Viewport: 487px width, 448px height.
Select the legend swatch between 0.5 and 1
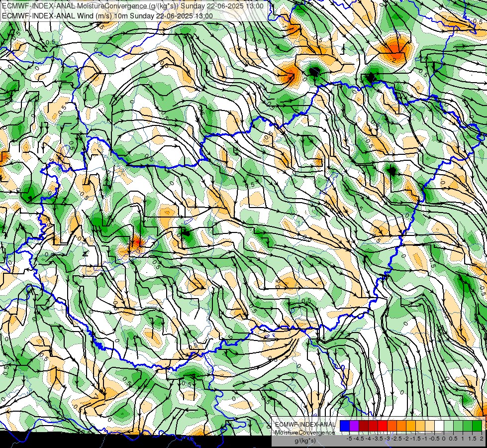458,426
